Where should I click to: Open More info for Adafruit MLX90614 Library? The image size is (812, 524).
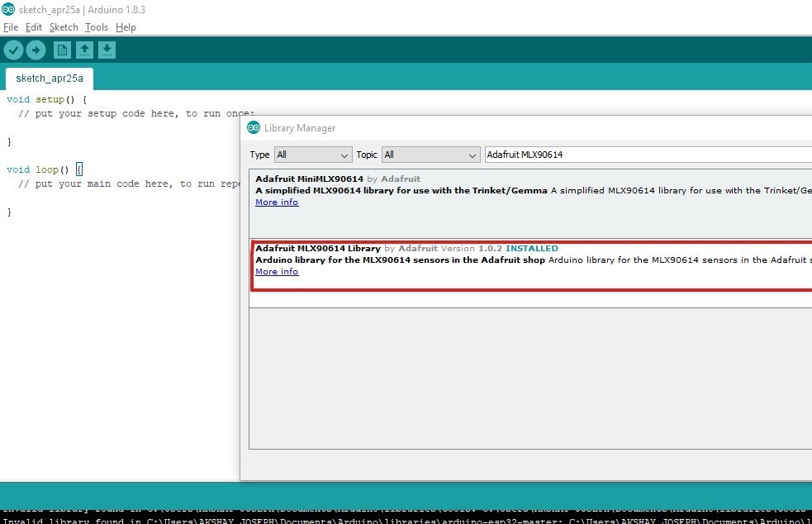pos(277,272)
